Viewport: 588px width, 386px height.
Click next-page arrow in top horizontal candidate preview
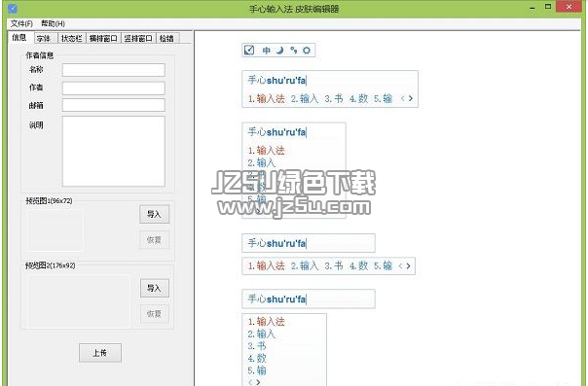click(411, 98)
